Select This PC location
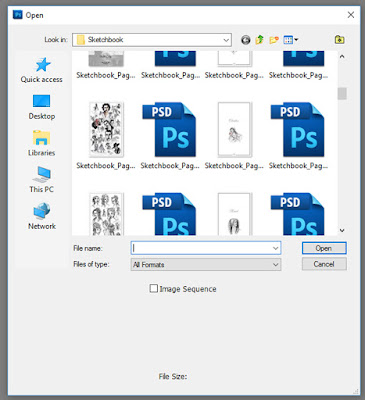Viewport: 365px width, 400px height. coord(42,180)
